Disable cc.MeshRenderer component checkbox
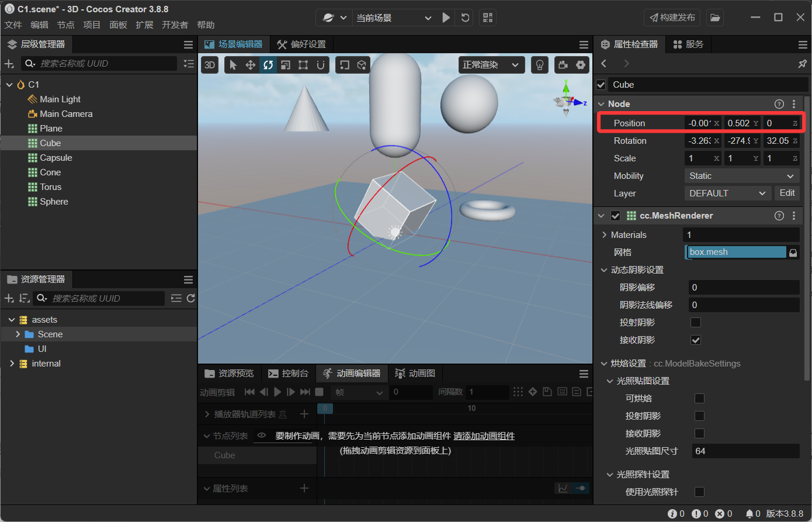This screenshot has width=812, height=522. coord(616,216)
